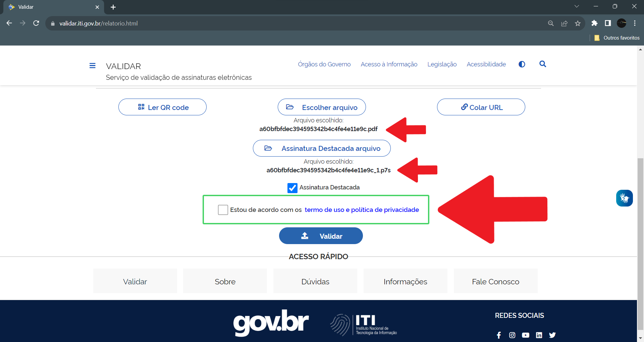644x342 pixels.
Task: Open Órgãos do Governo menu item
Action: [x=324, y=64]
